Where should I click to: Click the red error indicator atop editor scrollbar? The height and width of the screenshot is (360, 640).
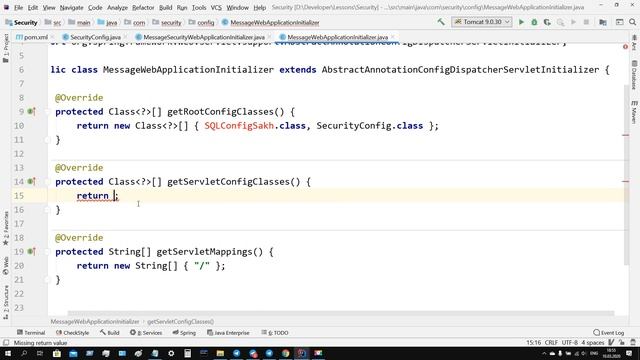coord(625,47)
